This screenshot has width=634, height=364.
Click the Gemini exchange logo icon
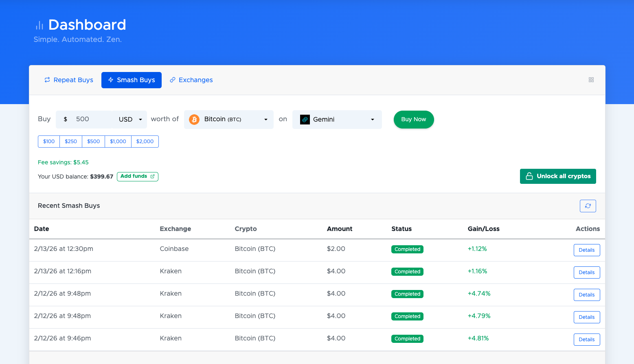pos(305,120)
